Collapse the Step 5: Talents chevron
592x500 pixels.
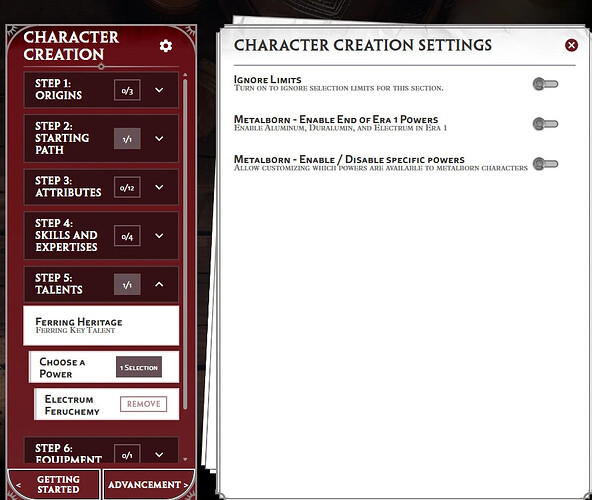pyautogui.click(x=159, y=284)
